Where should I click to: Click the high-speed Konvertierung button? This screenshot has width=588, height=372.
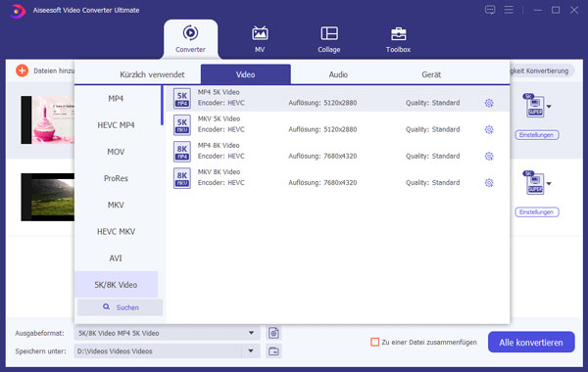tap(542, 70)
